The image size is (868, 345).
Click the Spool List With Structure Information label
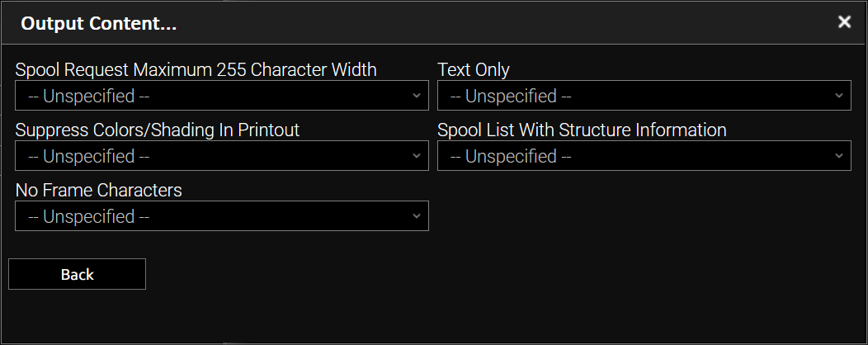pyautogui.click(x=582, y=130)
